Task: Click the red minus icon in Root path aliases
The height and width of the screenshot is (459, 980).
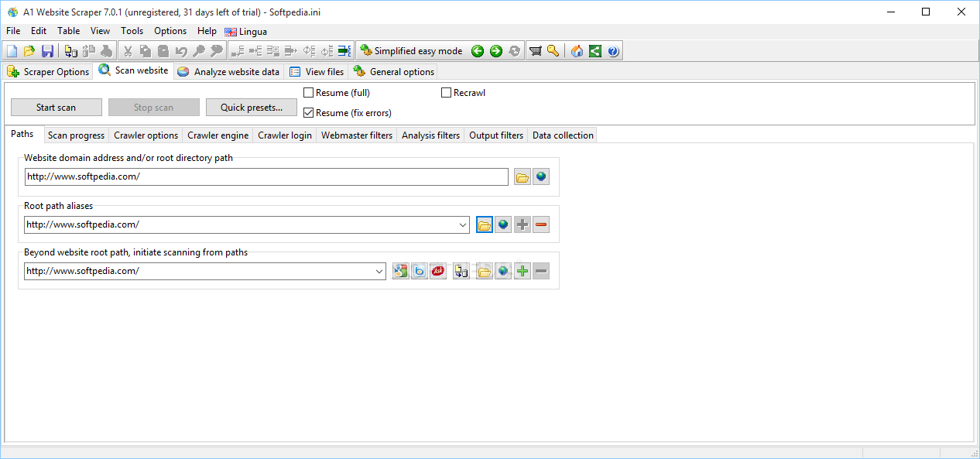Action: (x=541, y=224)
